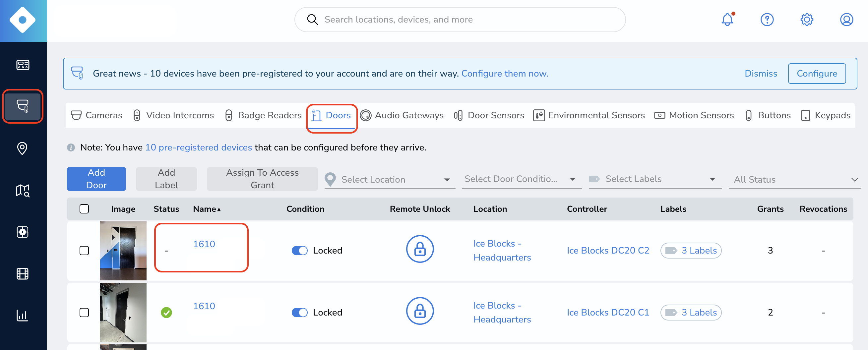Open the Select Location dropdown
This screenshot has width=868, height=350.
pyautogui.click(x=390, y=179)
